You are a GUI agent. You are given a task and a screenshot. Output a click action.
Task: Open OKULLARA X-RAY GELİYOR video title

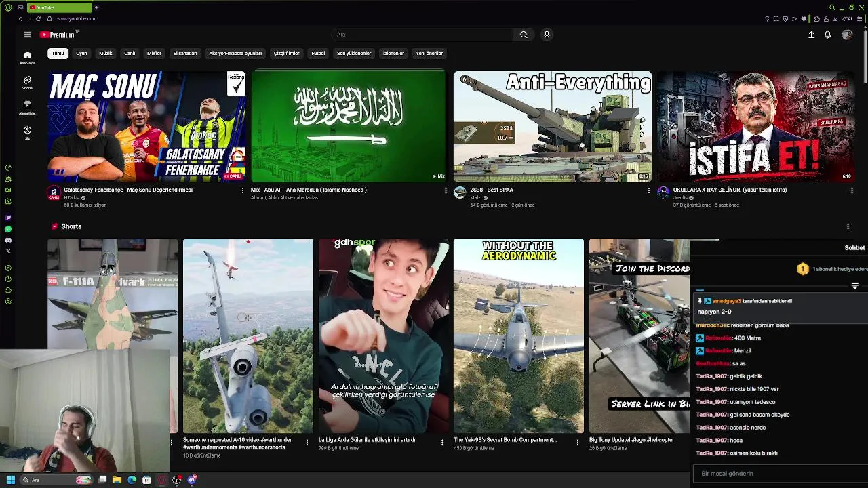point(730,190)
